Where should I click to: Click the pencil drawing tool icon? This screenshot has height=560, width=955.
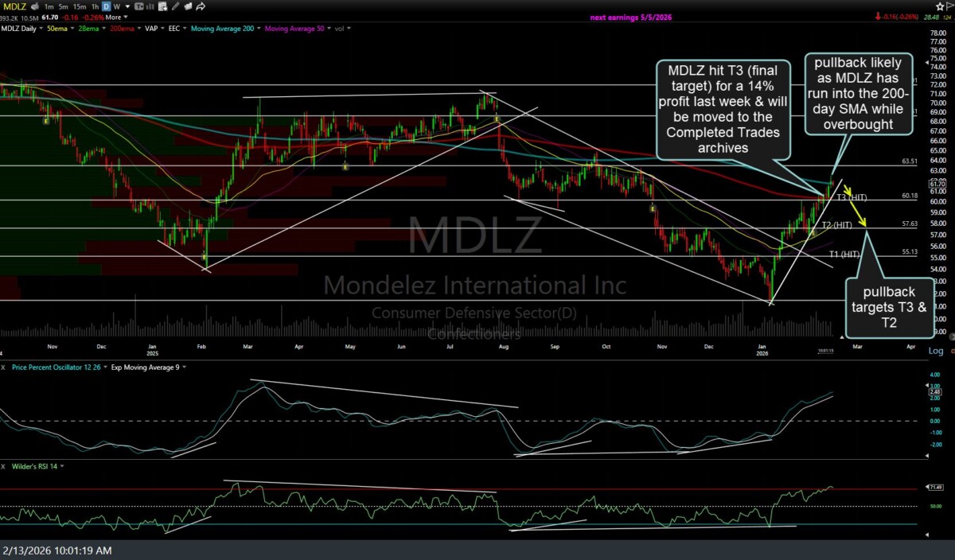173,6
